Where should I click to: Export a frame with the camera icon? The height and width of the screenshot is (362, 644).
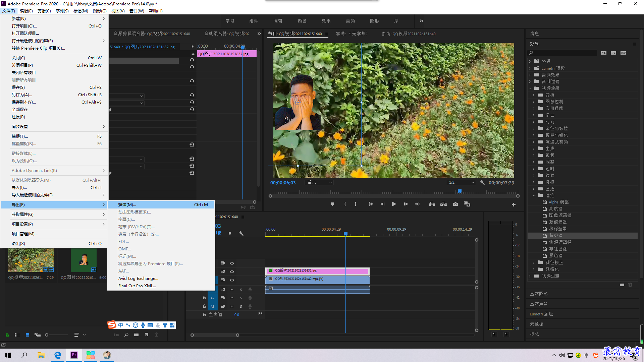(455, 204)
